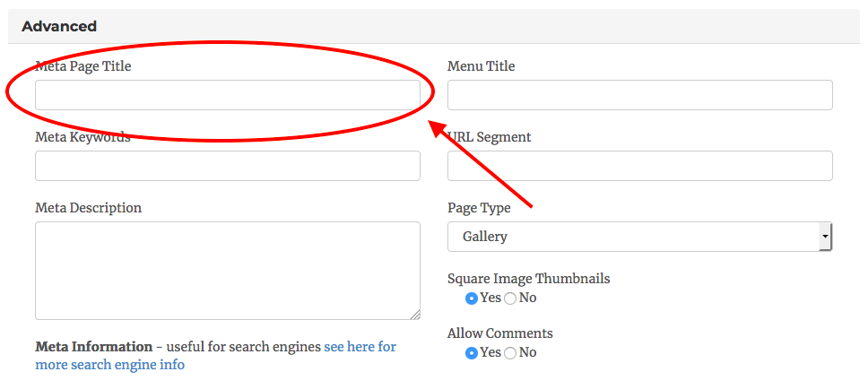Click the "Meta Page Title" label text
Image resolution: width=868 pixels, height=389 pixels.
tap(82, 66)
